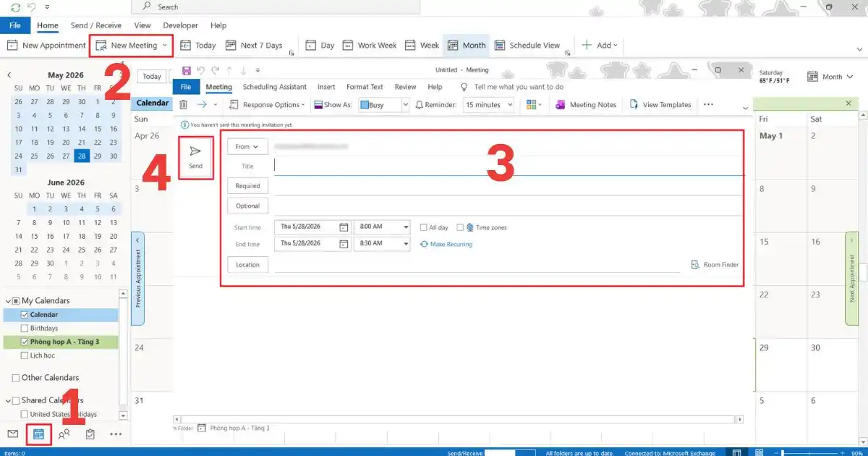
Task: Open the start date calendar picker
Action: click(x=344, y=227)
